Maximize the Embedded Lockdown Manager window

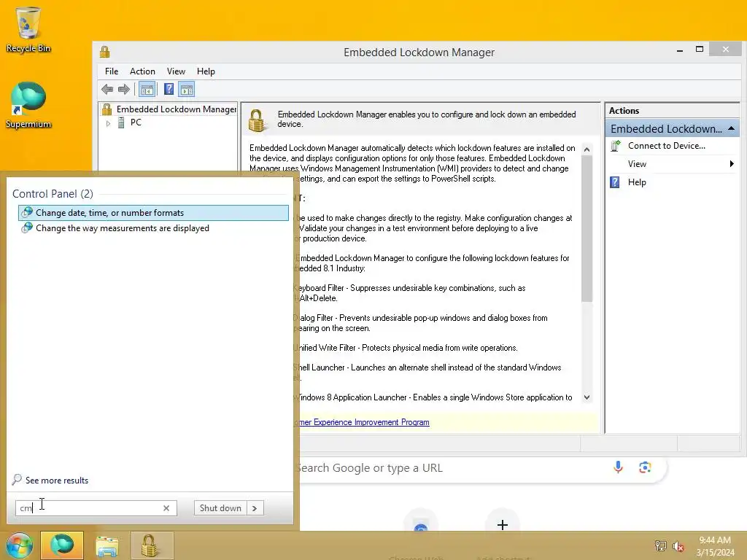700,50
